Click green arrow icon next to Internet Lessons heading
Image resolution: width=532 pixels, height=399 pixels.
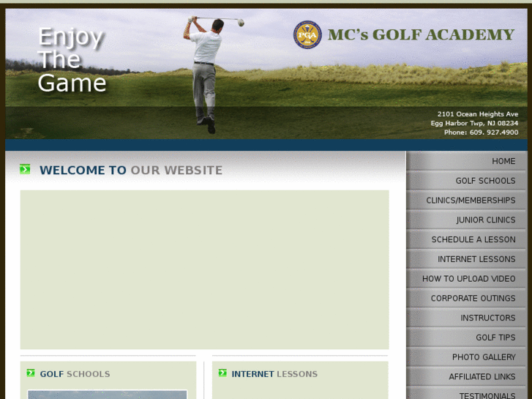[222, 373]
